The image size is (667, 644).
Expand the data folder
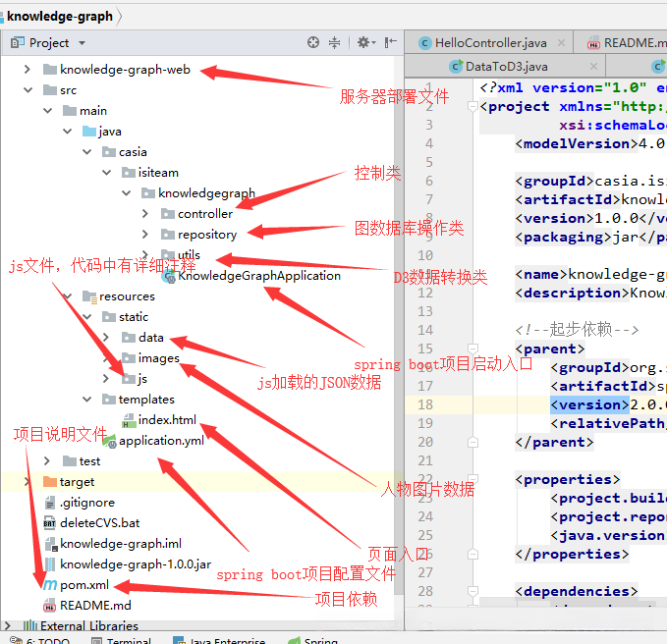tap(106, 338)
